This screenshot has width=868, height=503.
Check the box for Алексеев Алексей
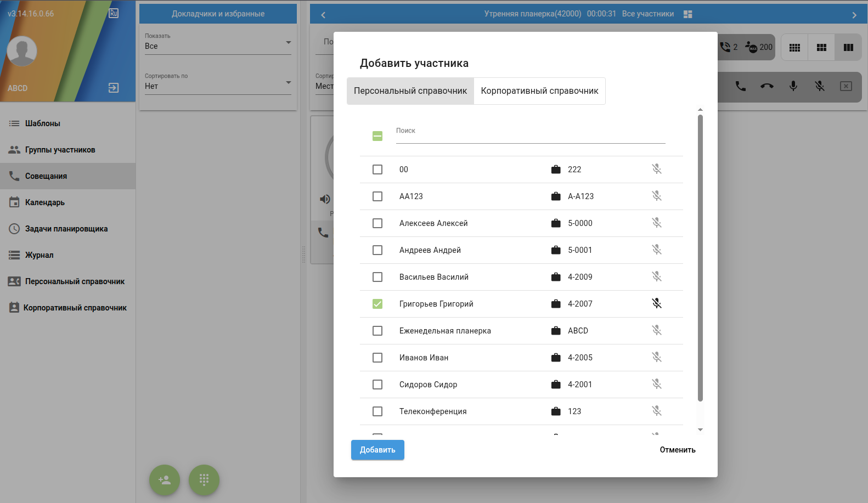[x=377, y=223]
